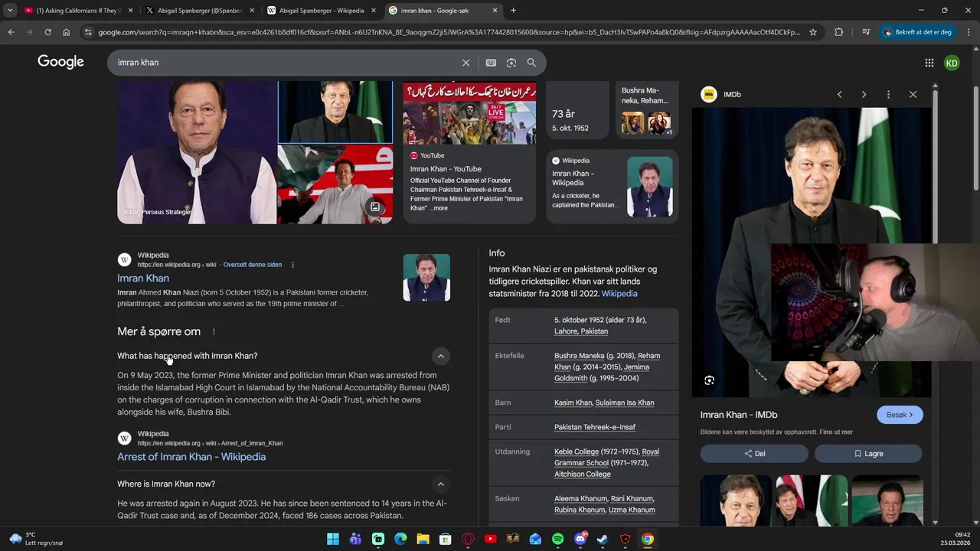Open the YouTube app from taskbar
Image resolution: width=980 pixels, height=551 pixels.
pyautogui.click(x=490, y=539)
